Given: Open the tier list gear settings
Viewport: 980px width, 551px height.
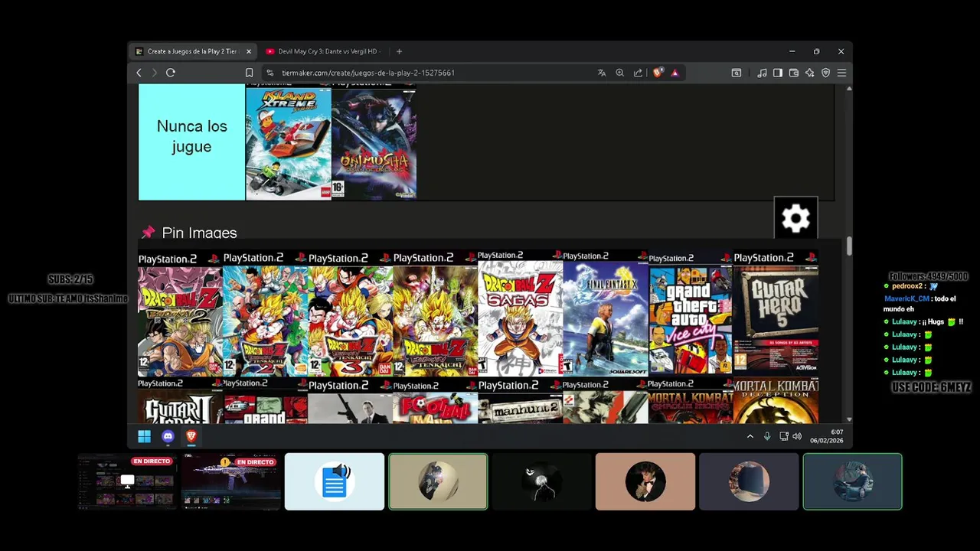Looking at the screenshot, I should tap(796, 219).
